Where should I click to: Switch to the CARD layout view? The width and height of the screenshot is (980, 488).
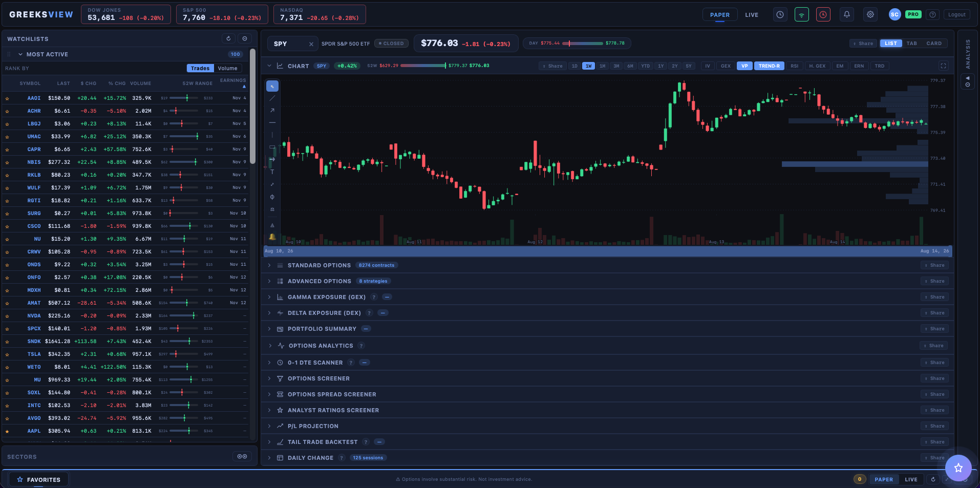(x=934, y=44)
